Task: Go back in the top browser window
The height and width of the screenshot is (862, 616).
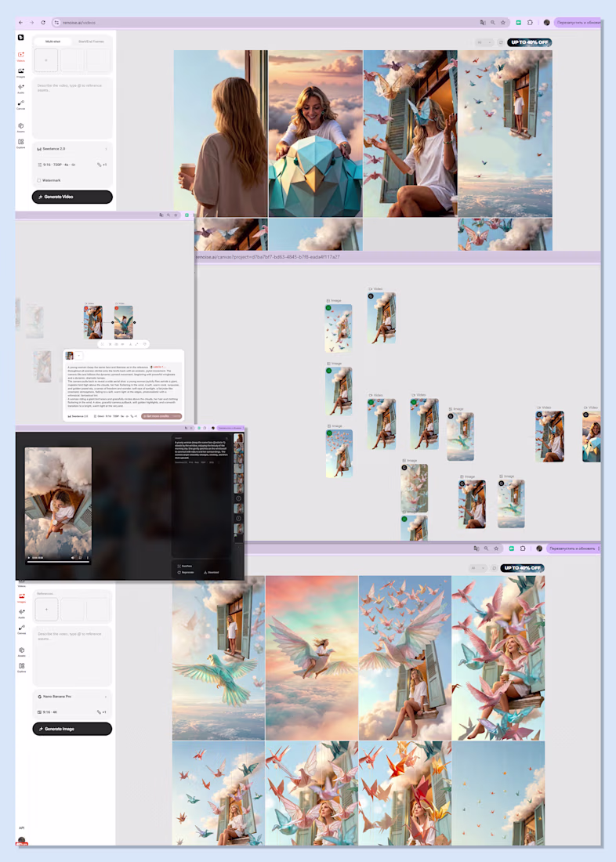Action: click(20, 23)
